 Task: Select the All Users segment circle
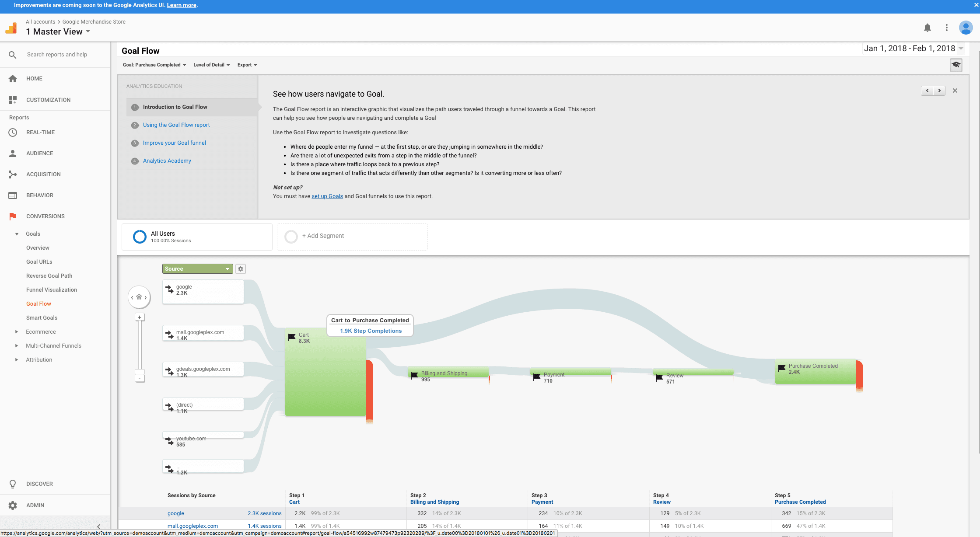point(140,237)
